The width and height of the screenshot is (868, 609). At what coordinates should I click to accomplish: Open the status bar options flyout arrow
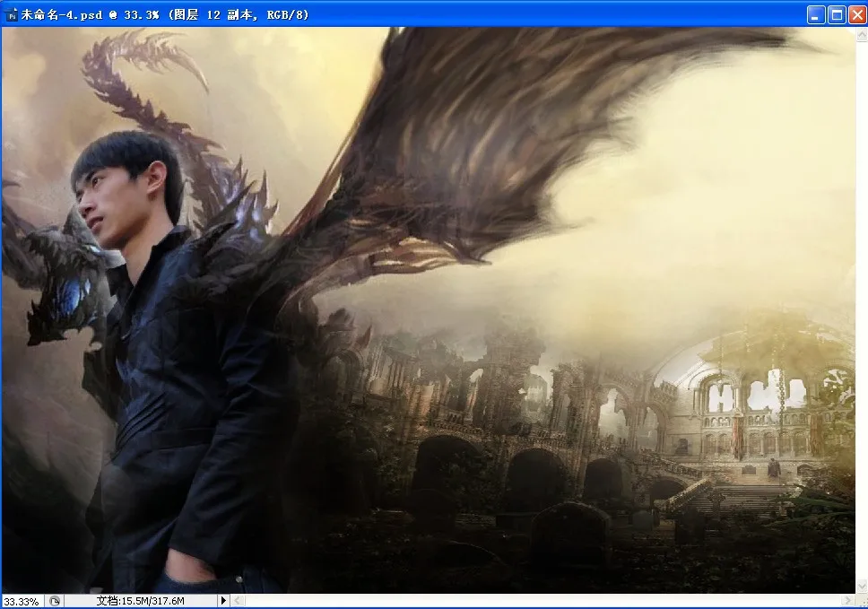coord(223,601)
